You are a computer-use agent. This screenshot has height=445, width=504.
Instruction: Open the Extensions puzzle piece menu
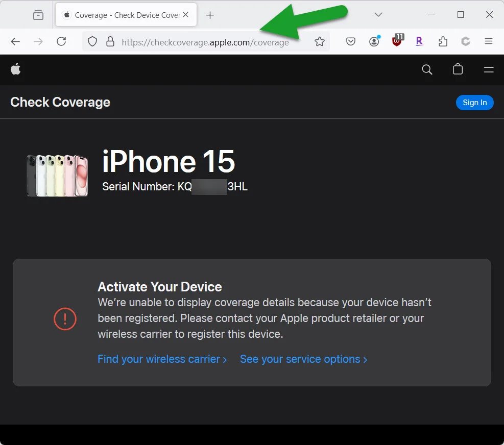pos(443,42)
